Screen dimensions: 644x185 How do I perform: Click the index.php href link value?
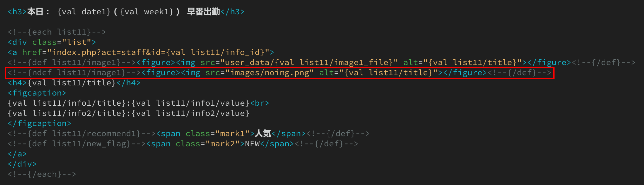pyautogui.click(x=158, y=52)
